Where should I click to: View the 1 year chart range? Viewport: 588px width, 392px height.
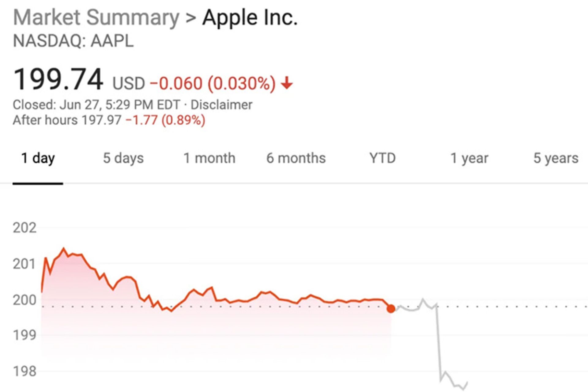[469, 158]
